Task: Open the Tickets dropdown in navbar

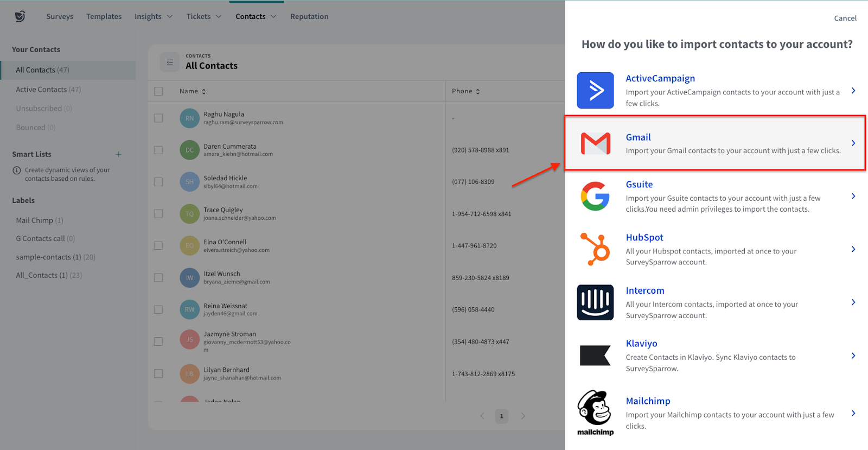Action: point(204,16)
